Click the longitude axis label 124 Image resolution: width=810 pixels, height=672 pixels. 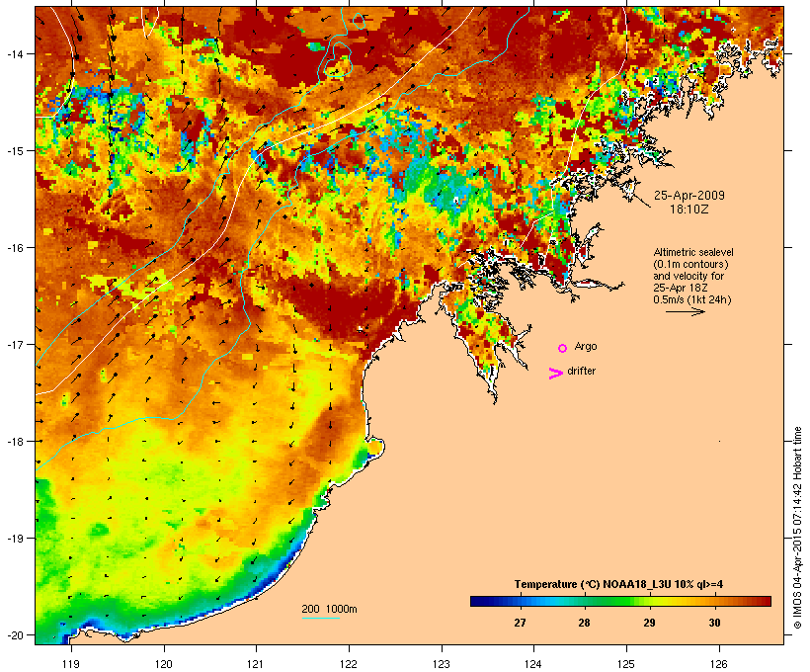pyautogui.click(x=533, y=663)
